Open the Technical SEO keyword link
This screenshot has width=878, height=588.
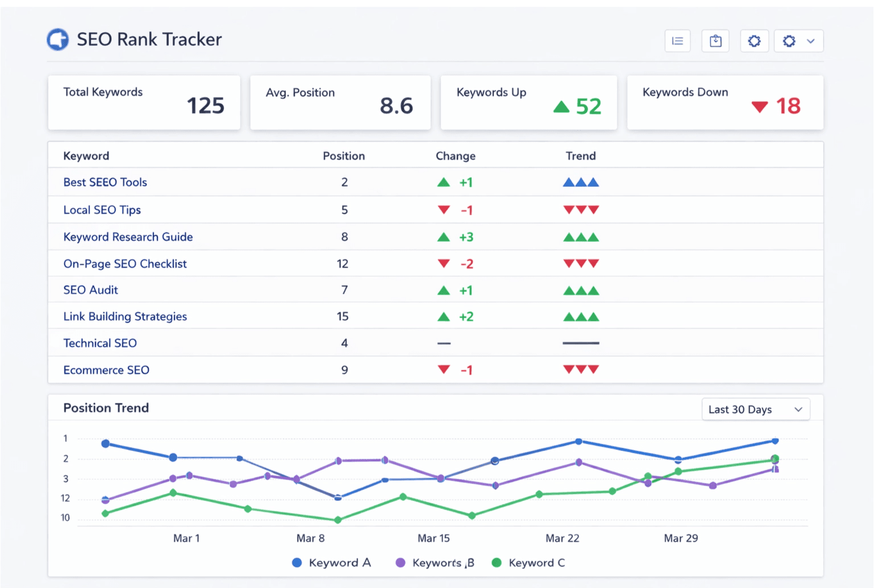click(x=100, y=343)
